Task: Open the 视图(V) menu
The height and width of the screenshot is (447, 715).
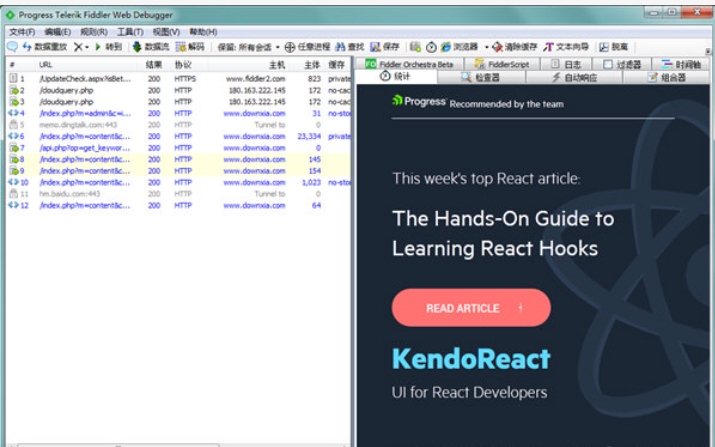Action: 166,32
